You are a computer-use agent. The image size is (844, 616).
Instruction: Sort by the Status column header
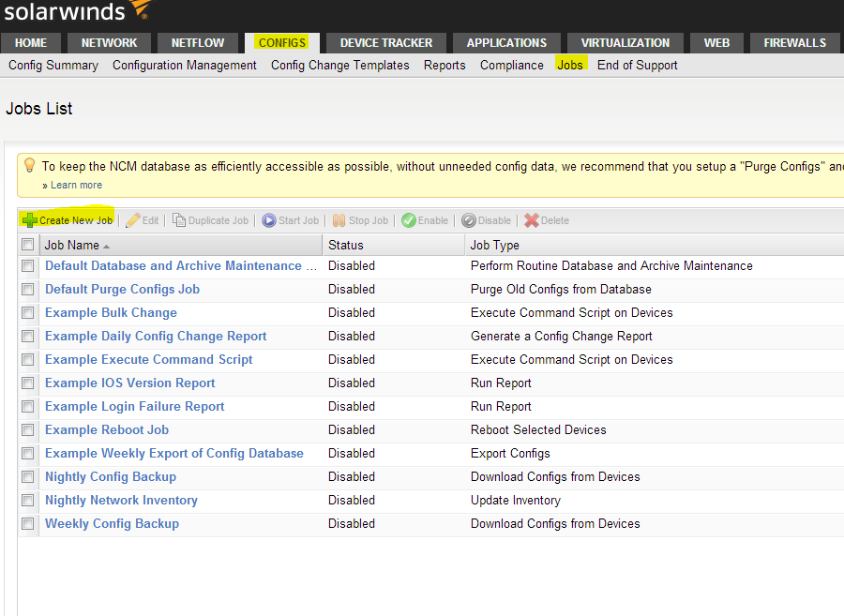point(394,245)
